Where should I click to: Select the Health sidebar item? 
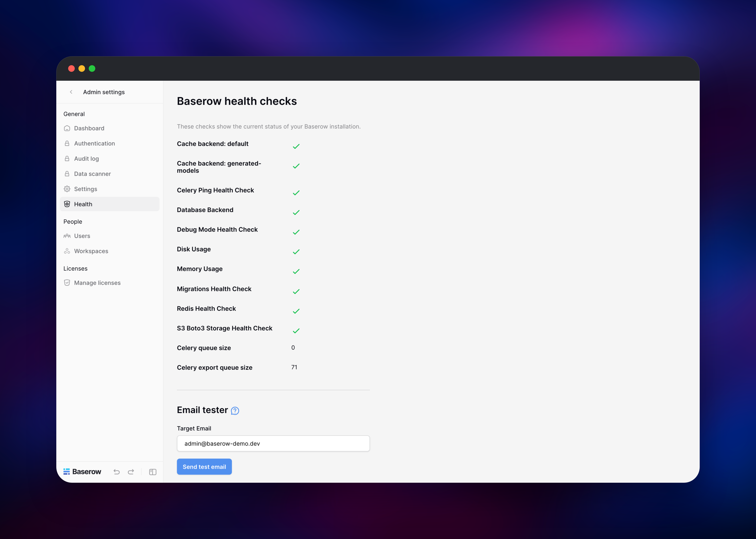point(110,204)
